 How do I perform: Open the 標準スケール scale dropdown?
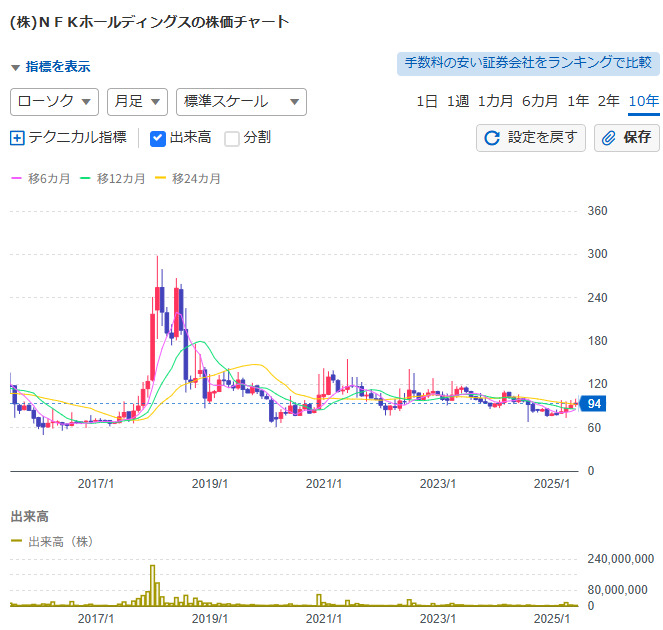[241, 102]
